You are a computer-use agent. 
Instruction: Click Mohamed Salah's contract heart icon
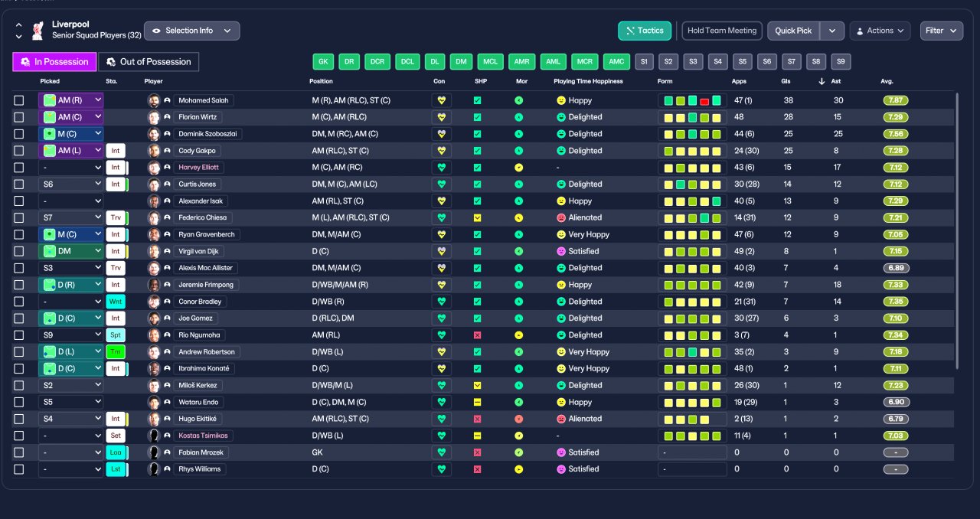click(441, 100)
